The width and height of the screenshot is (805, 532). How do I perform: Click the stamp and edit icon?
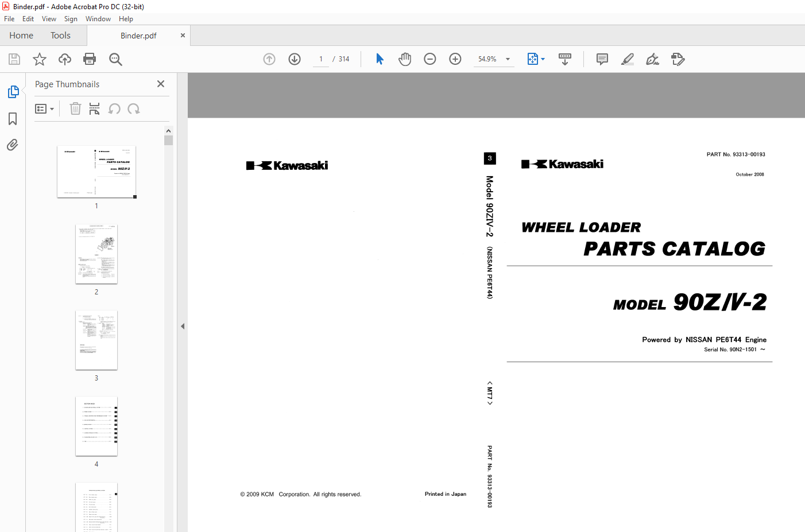(678, 59)
